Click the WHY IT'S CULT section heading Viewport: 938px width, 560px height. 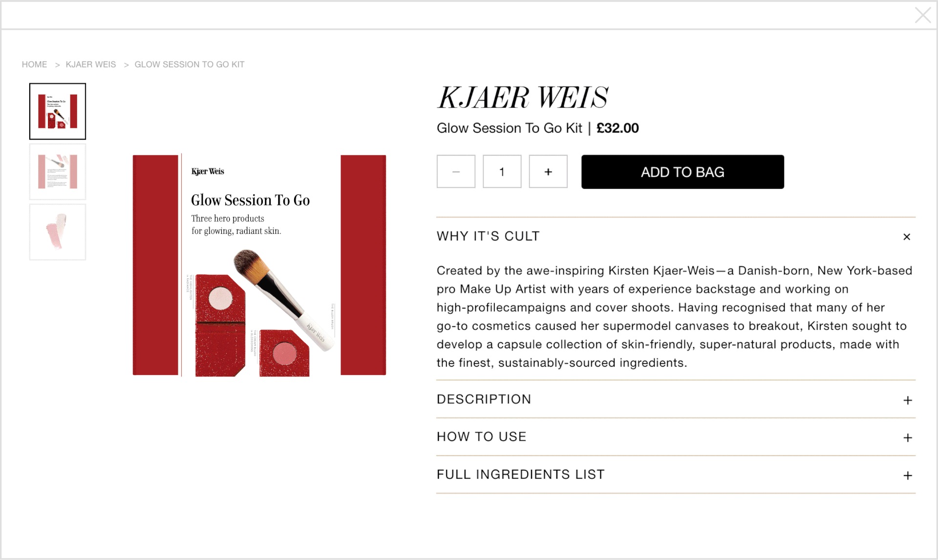click(x=488, y=236)
